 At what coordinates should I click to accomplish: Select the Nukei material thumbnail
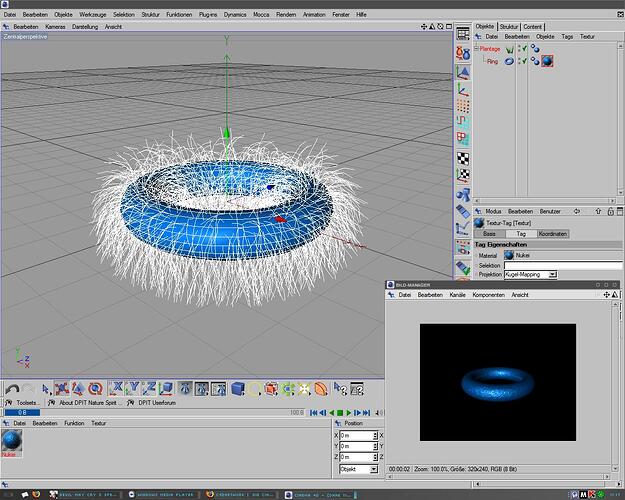pyautogui.click(x=12, y=441)
